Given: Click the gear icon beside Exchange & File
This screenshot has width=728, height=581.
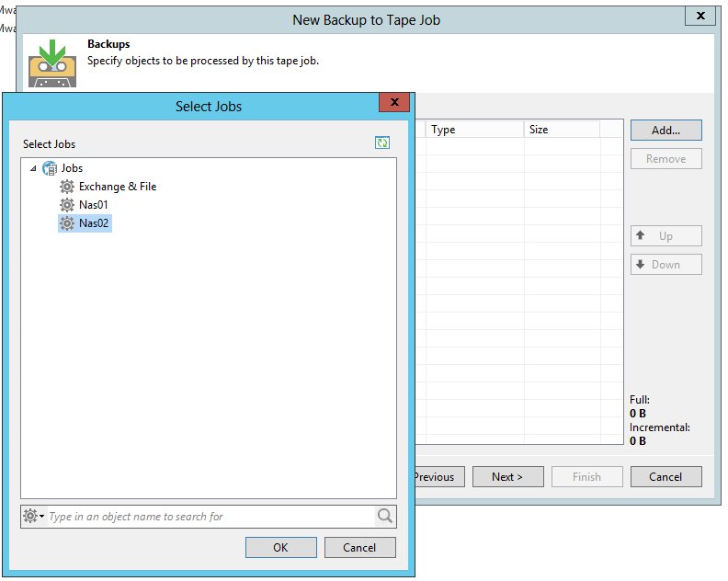Looking at the screenshot, I should click(67, 187).
